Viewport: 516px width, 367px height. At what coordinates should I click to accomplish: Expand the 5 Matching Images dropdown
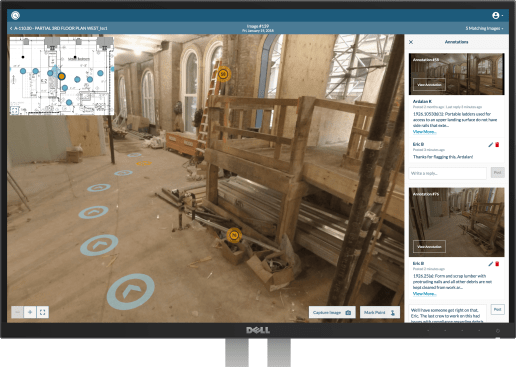(484, 28)
